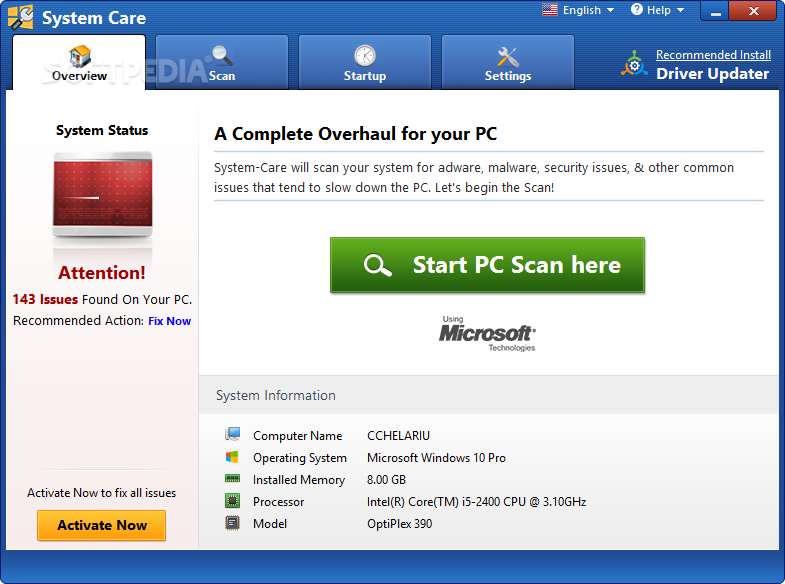This screenshot has width=785, height=584.
Task: Click the magnifier icon in Start PC Scan button
Action: (x=377, y=265)
